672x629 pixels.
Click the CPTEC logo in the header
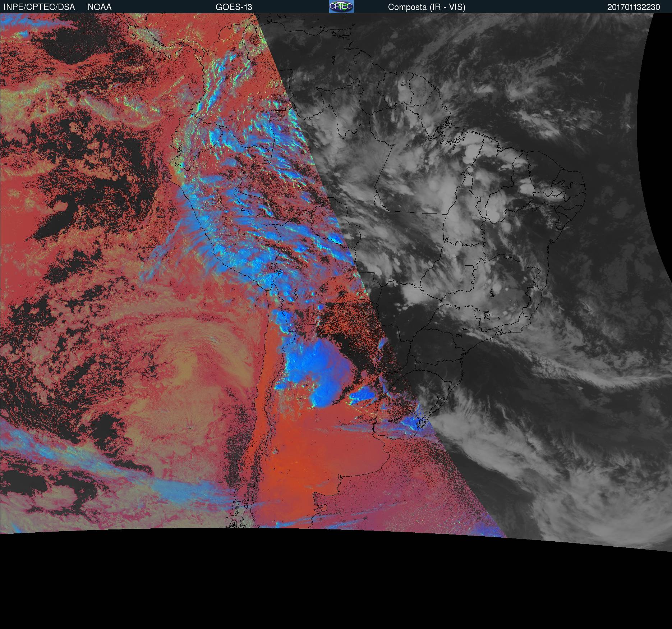click(x=341, y=6)
